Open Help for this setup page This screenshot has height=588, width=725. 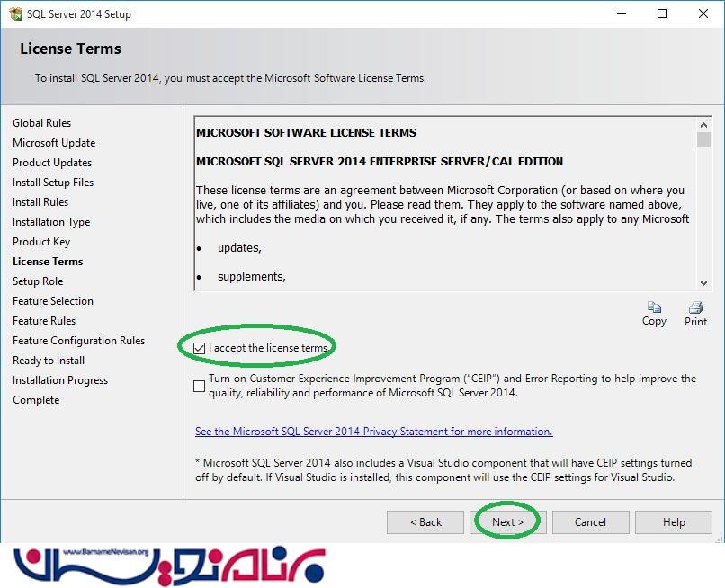[674, 522]
